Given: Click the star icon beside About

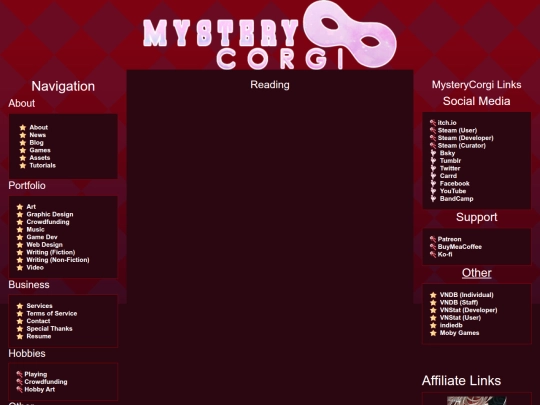Looking at the screenshot, I should coord(23,127).
